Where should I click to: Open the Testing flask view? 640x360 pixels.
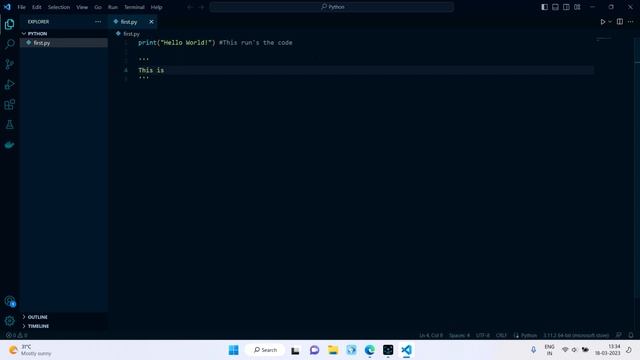click(9, 124)
